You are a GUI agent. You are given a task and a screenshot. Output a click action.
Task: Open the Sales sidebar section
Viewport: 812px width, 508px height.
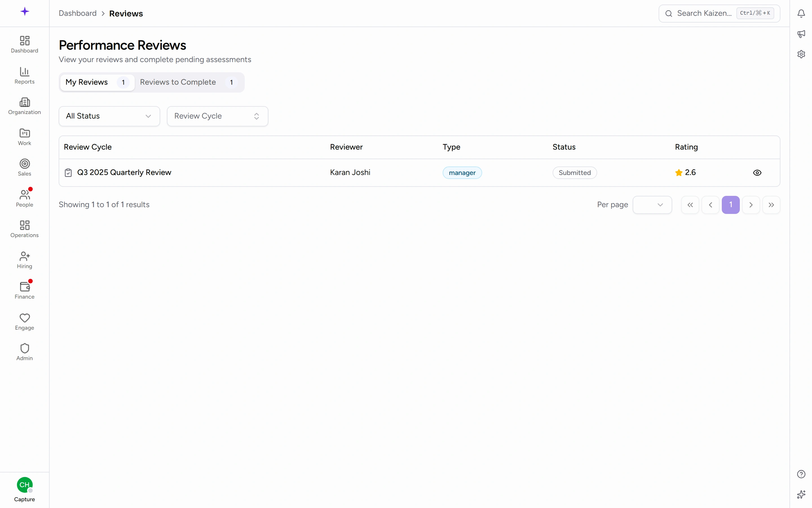(x=25, y=168)
